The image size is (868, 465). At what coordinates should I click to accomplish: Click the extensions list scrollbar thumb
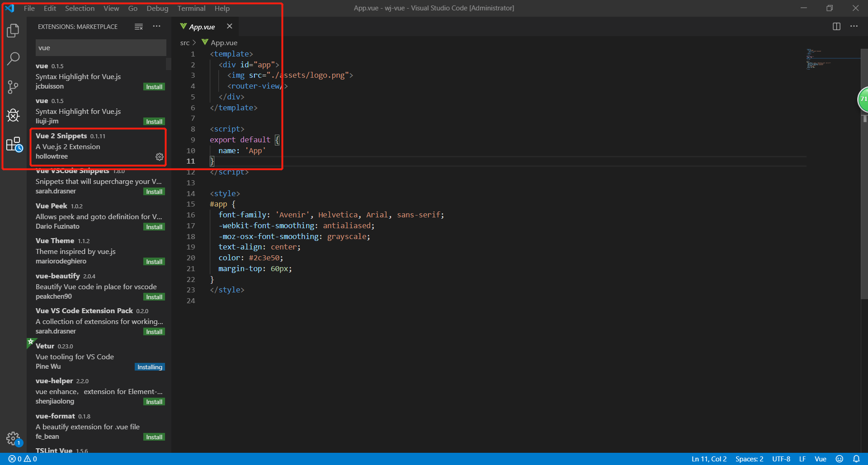169,64
